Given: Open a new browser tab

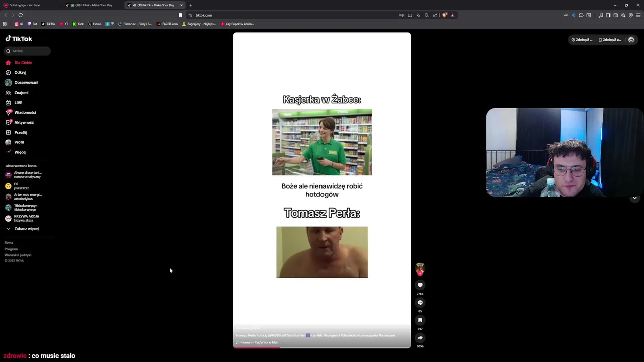Looking at the screenshot, I should (x=191, y=5).
